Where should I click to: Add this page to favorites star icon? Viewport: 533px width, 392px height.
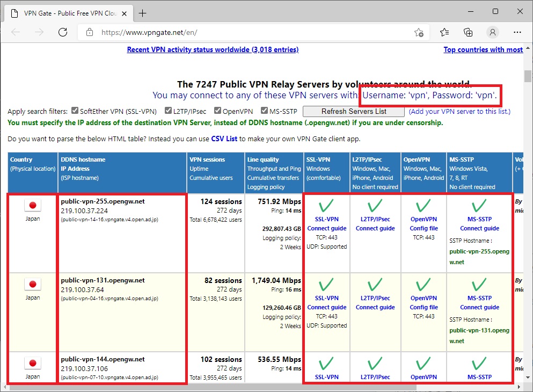click(419, 32)
